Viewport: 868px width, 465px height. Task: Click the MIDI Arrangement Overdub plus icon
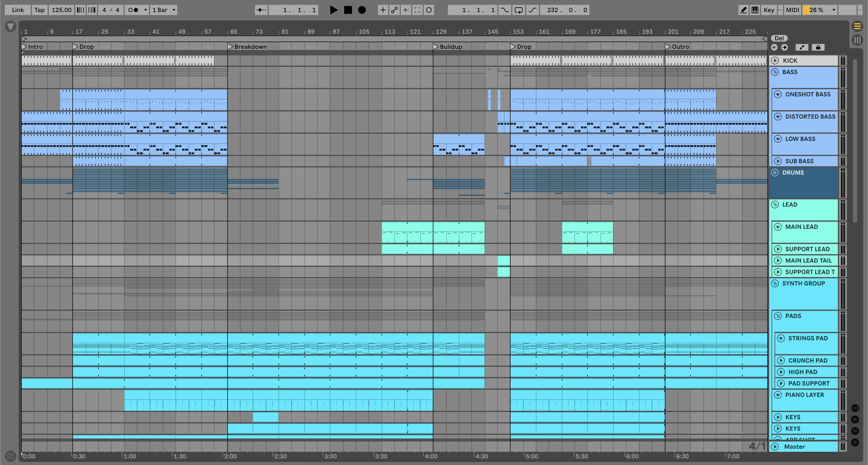pos(383,10)
